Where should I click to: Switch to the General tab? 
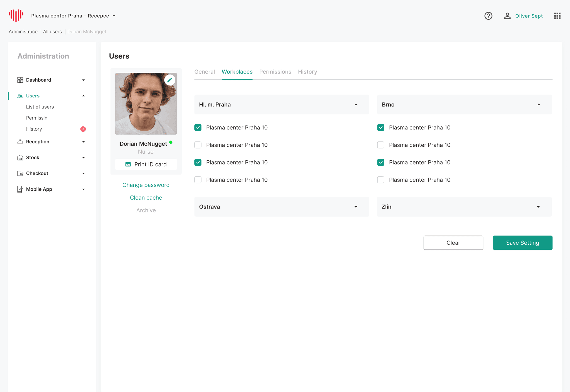204,72
